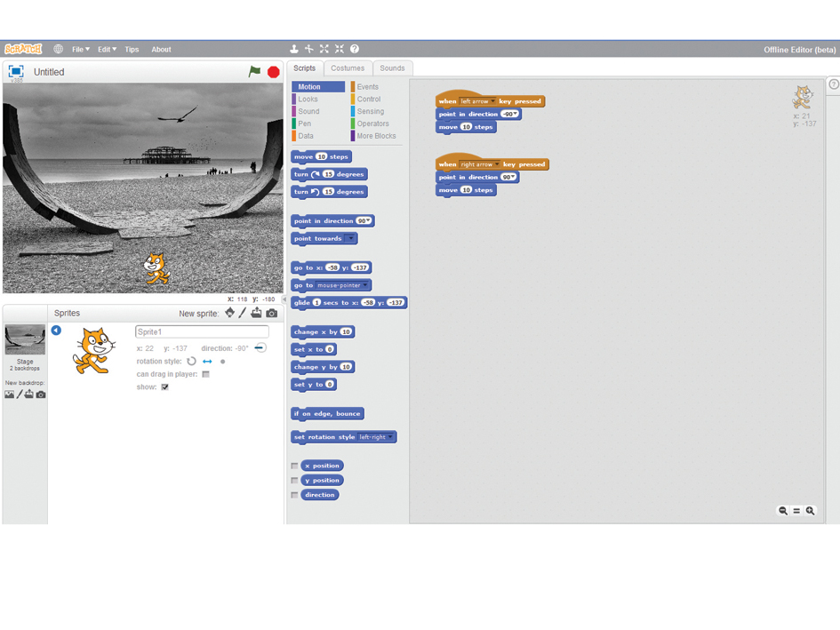Select the Grow sprite tool
The height and width of the screenshot is (630, 840).
pyautogui.click(x=324, y=49)
